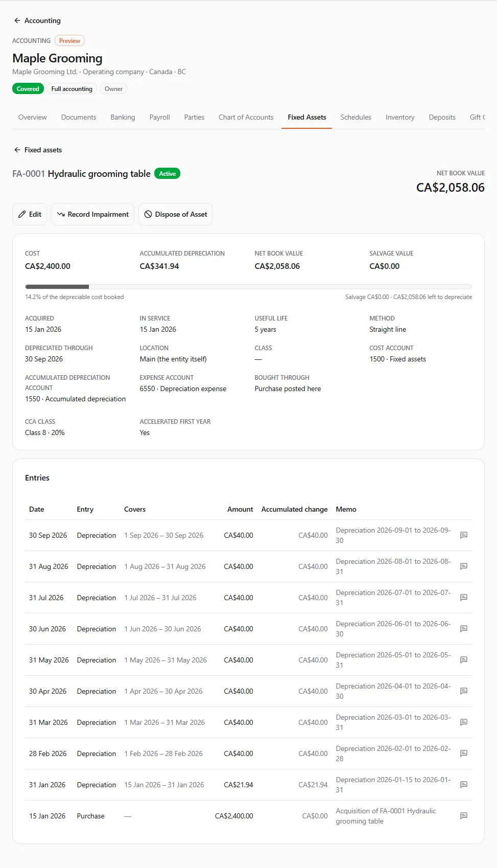
Task: Select the Fixed Assets tab
Action: tap(307, 117)
